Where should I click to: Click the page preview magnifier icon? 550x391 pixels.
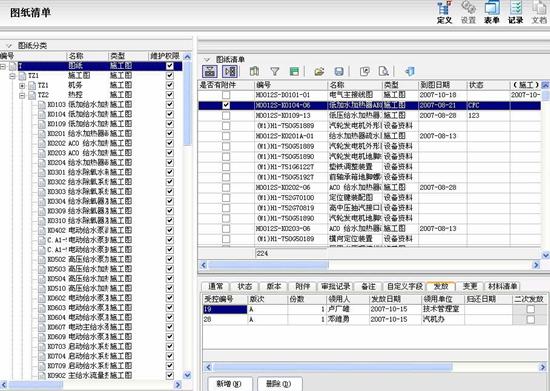click(384, 72)
